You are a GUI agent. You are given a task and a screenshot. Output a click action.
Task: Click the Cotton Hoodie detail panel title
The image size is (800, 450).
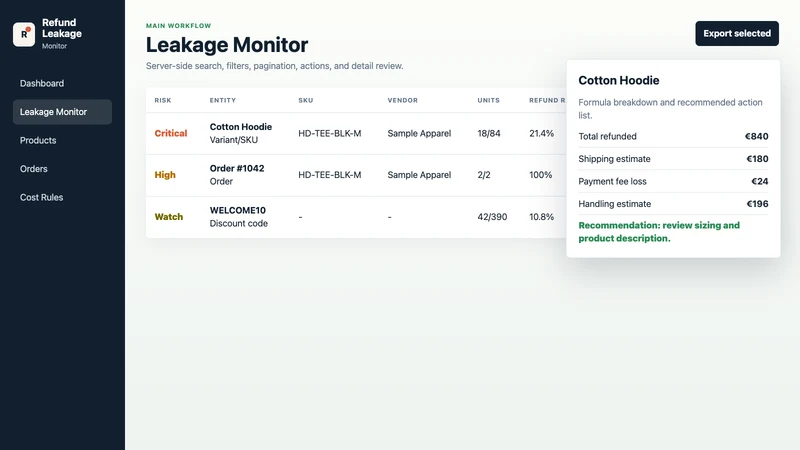pos(618,80)
